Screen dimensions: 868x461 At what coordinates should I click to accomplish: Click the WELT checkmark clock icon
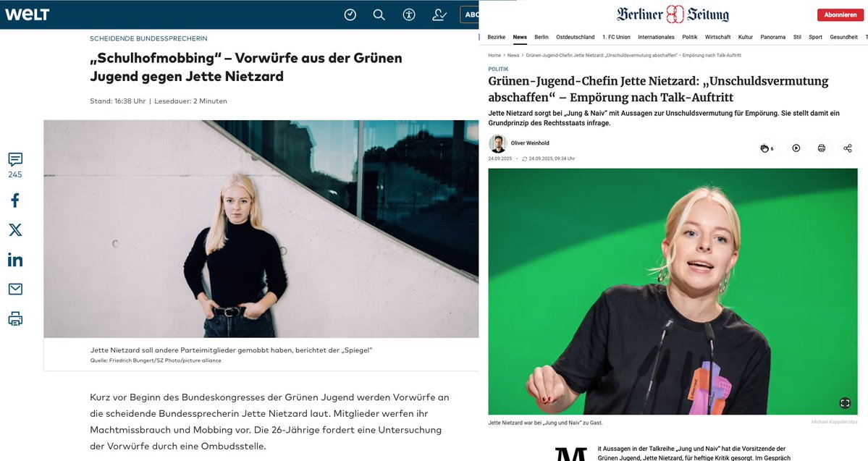(350, 15)
